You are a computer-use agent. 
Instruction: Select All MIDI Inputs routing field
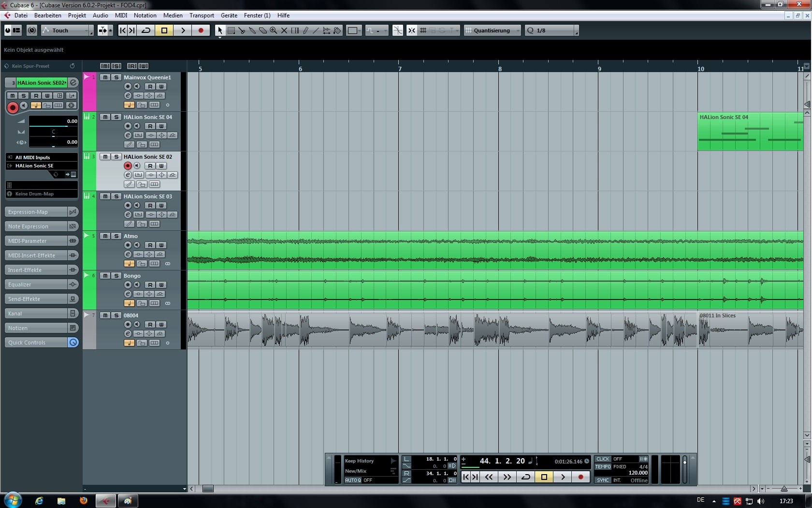pyautogui.click(x=42, y=157)
